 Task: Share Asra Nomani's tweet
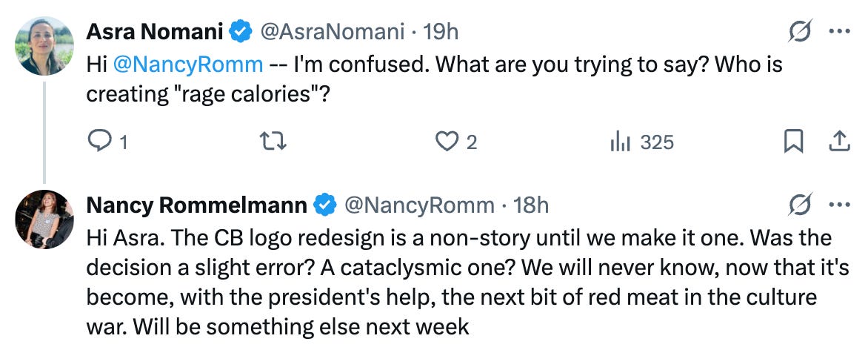point(839,141)
